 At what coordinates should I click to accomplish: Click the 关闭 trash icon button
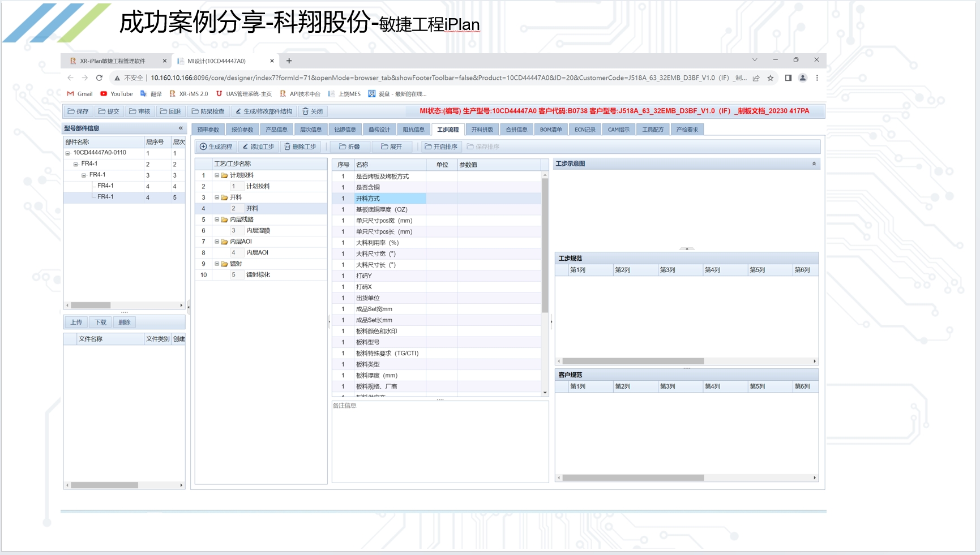click(306, 111)
